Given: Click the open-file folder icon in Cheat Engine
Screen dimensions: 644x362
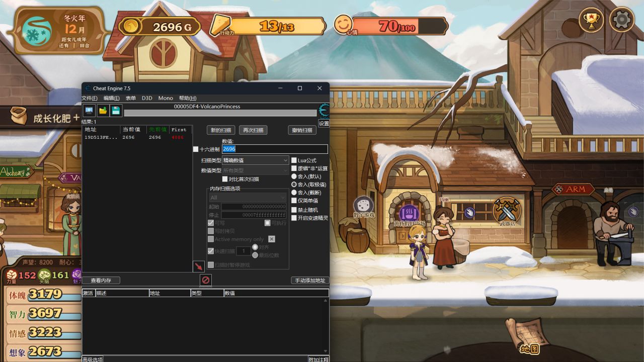Looking at the screenshot, I should click(103, 111).
